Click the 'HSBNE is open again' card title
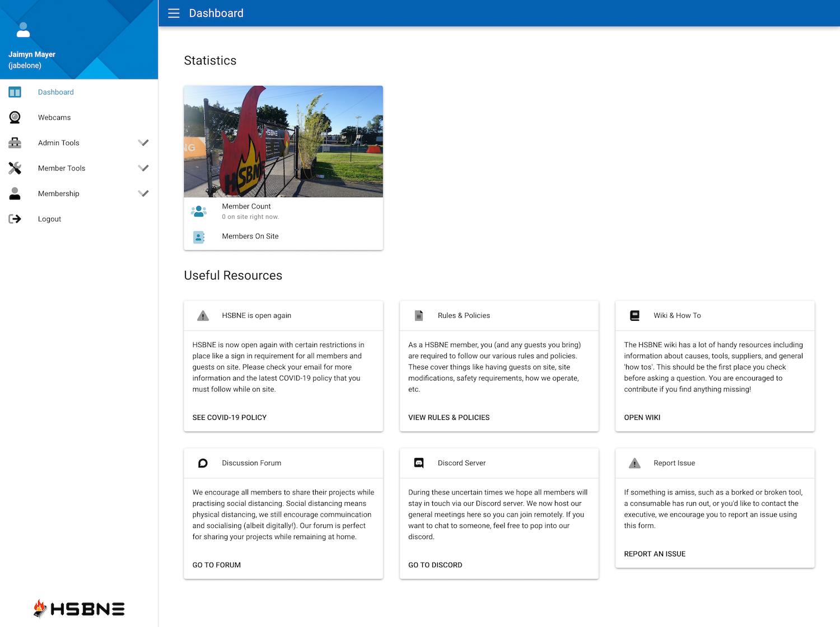 [x=256, y=316]
